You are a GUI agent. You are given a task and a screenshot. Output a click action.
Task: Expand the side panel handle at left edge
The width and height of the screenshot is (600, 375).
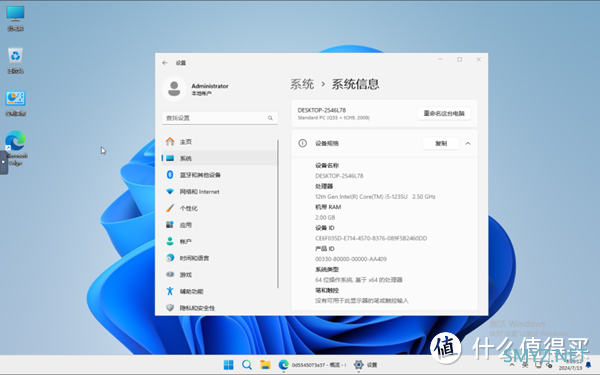(x=3, y=162)
